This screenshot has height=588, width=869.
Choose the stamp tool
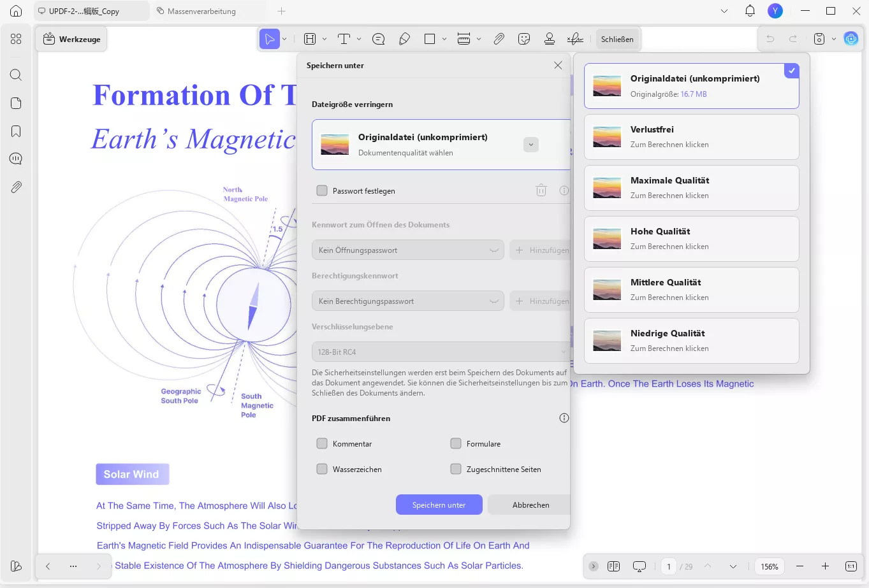pos(550,39)
